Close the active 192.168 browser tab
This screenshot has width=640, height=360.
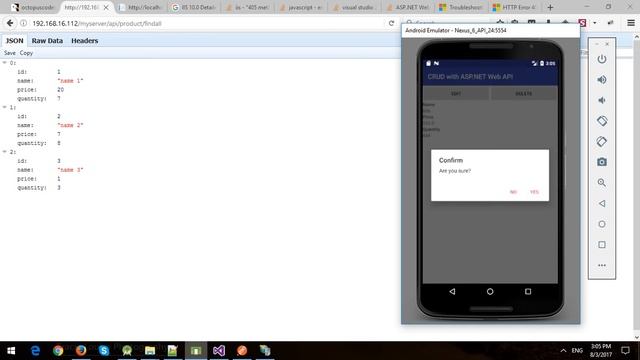(x=106, y=7)
